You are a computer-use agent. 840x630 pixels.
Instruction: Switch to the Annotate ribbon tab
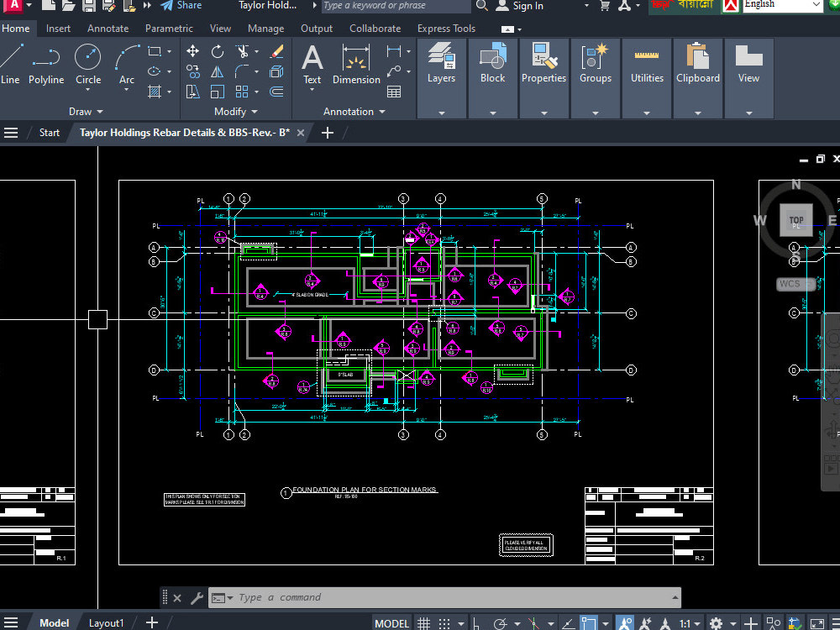108,28
